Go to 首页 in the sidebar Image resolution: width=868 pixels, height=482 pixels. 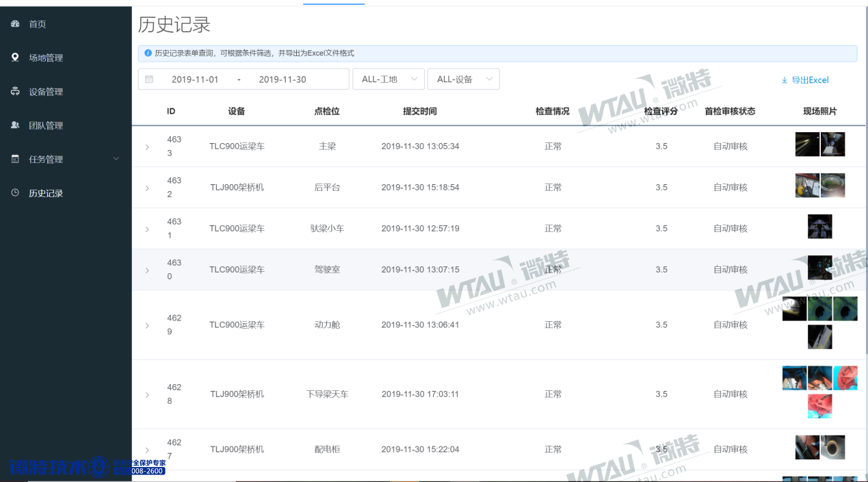(37, 24)
